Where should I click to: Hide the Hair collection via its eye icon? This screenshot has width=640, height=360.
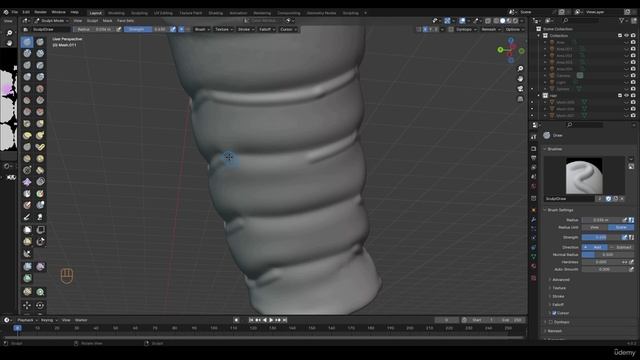click(627, 96)
